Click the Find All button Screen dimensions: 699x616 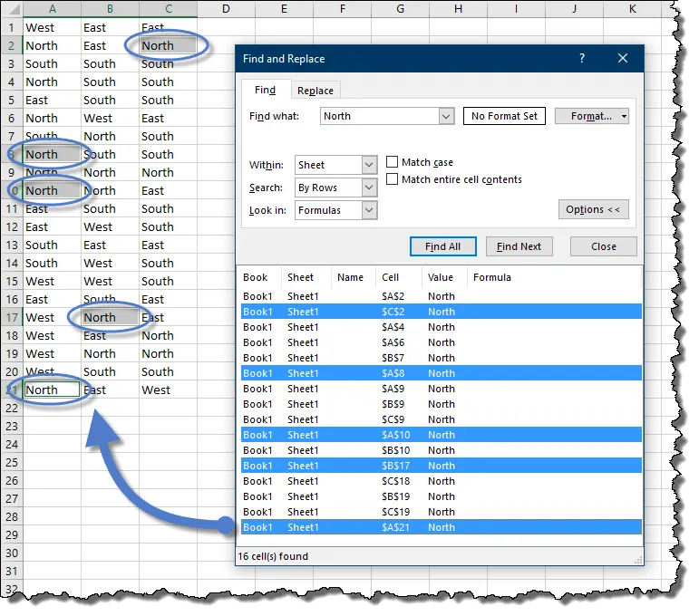442,246
